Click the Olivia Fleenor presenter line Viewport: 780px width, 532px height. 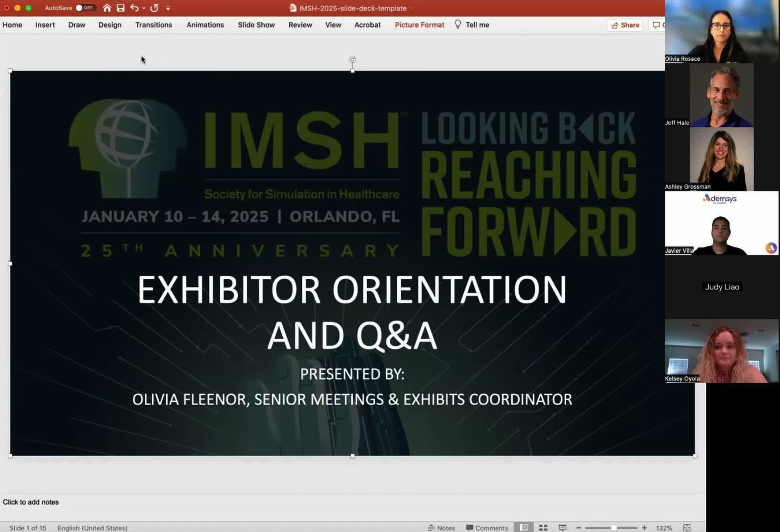point(352,399)
